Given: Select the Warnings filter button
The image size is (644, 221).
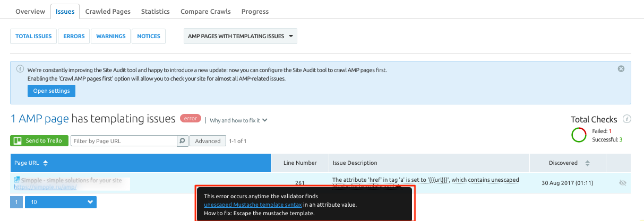Looking at the screenshot, I should 111,36.
